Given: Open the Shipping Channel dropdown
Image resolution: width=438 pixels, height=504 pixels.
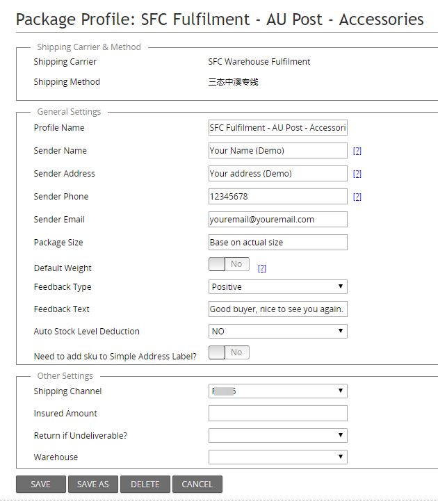Looking at the screenshot, I should [278, 391].
